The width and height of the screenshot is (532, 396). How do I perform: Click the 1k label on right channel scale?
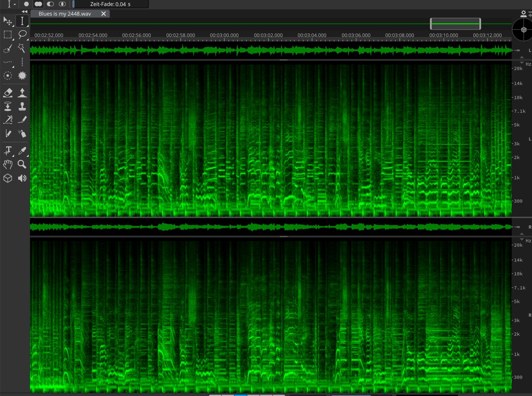pyautogui.click(x=517, y=354)
